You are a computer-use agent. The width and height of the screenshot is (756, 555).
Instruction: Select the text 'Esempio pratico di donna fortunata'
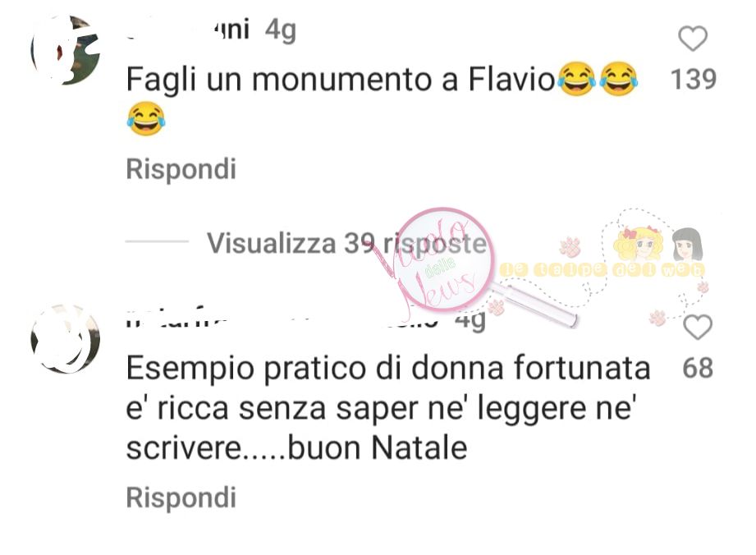tap(388, 369)
